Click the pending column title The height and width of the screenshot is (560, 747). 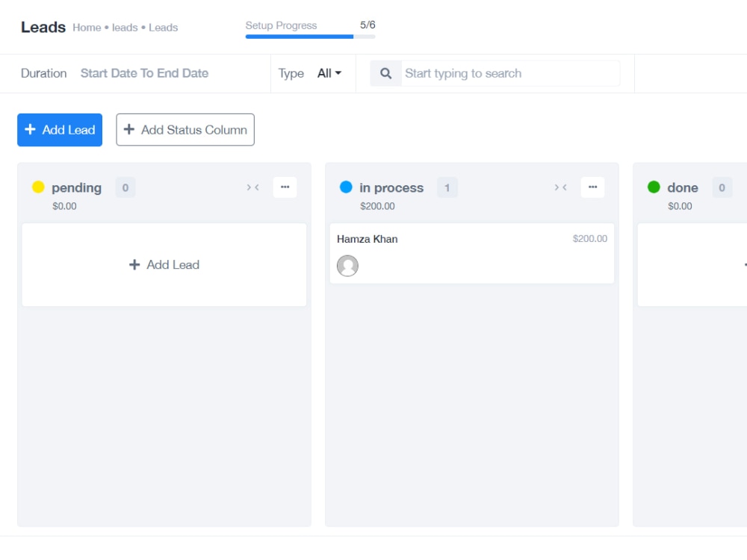tap(77, 187)
